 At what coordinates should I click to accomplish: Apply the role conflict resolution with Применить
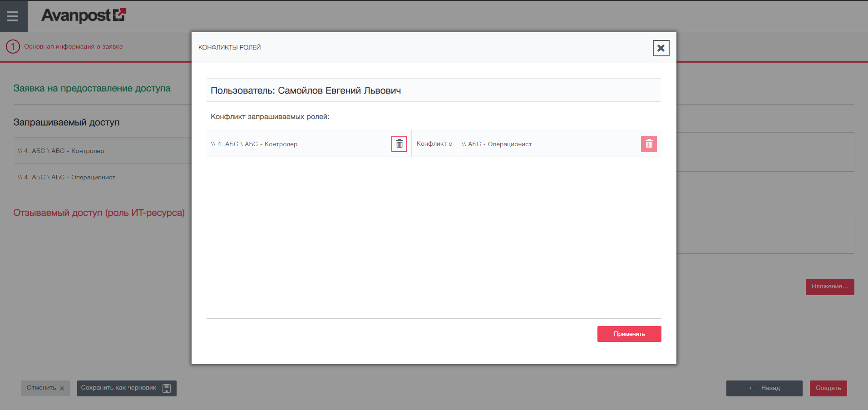tap(629, 334)
